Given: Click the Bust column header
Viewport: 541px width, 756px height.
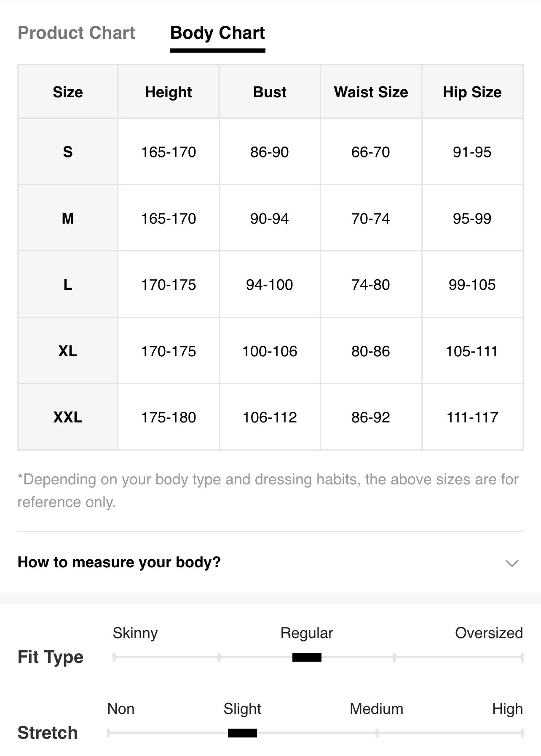Looking at the screenshot, I should click(270, 92).
